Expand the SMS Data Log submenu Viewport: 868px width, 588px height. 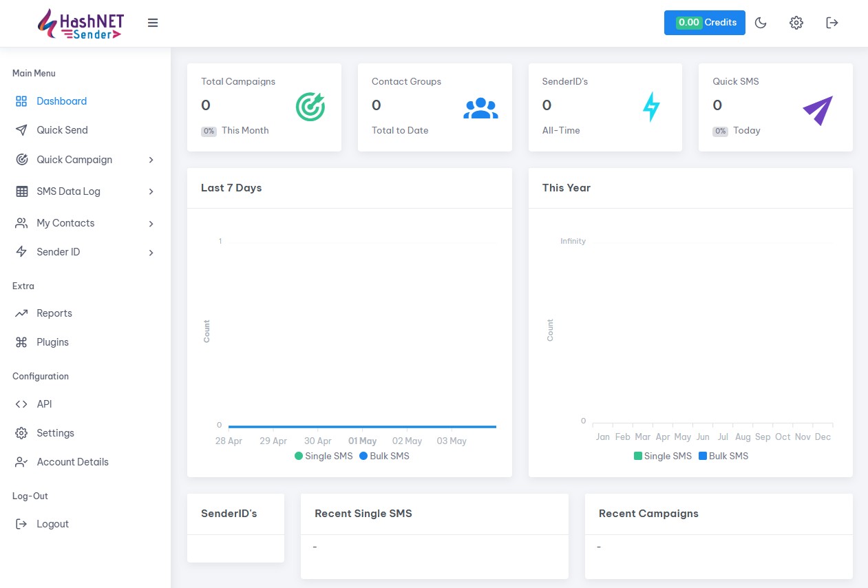[x=85, y=191]
